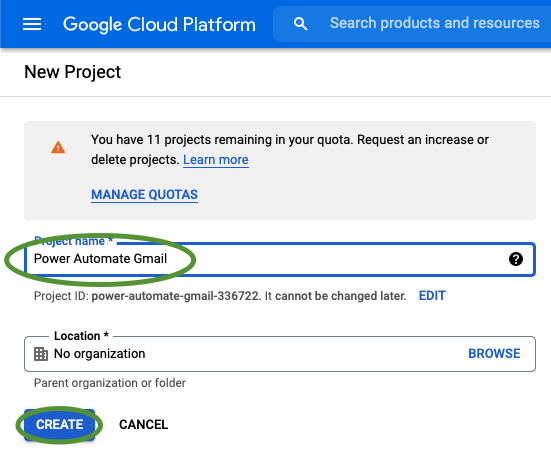Open MANAGE QUOTAS link
Viewport: 551px width, 462px height.
click(x=144, y=195)
